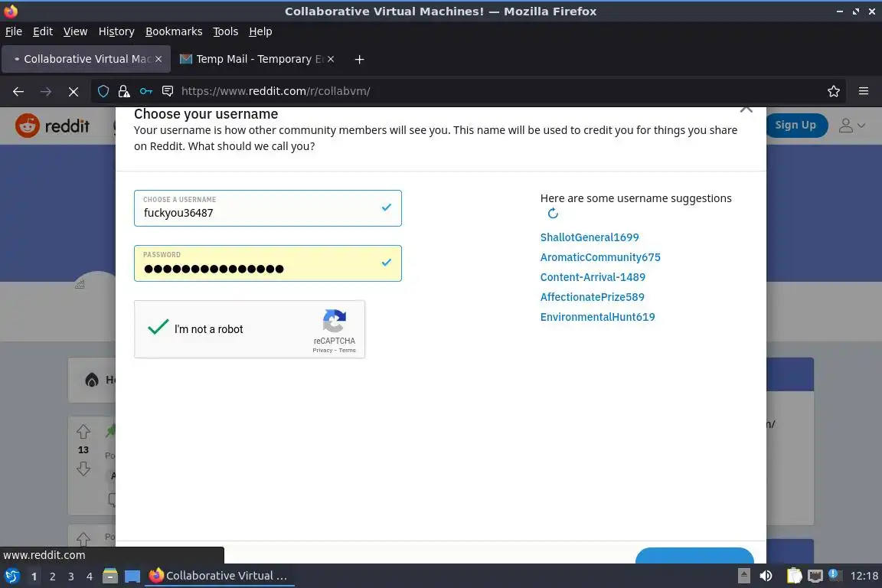This screenshot has width=882, height=588.
Task: Click the removable media tray icon
Action: tap(744, 576)
